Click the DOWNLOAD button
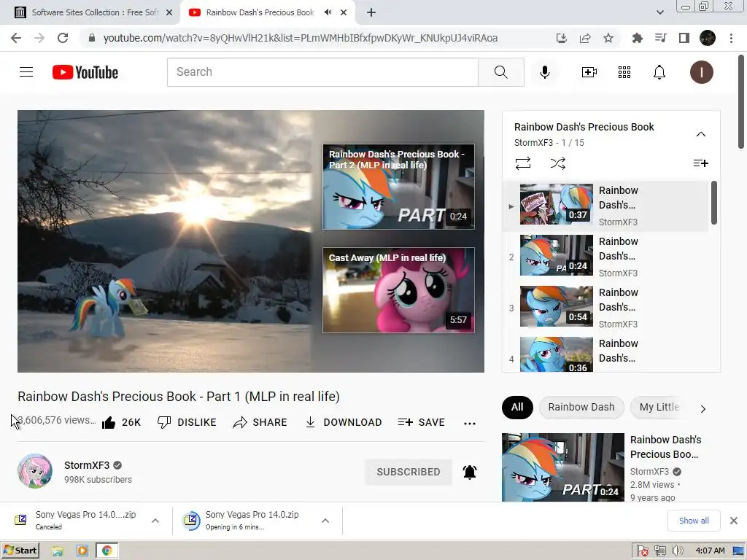 (x=344, y=422)
